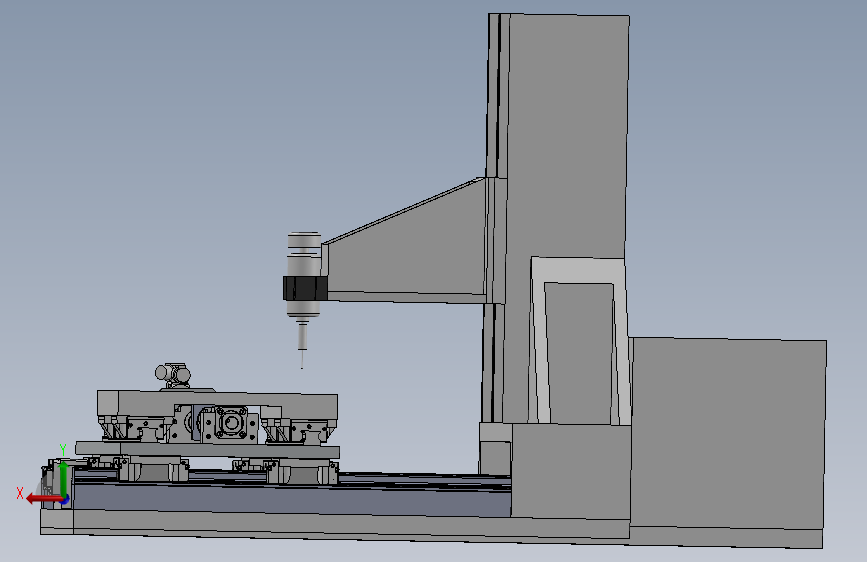Select the large rear block on the right
The image size is (867, 562).
pyautogui.click(x=728, y=433)
